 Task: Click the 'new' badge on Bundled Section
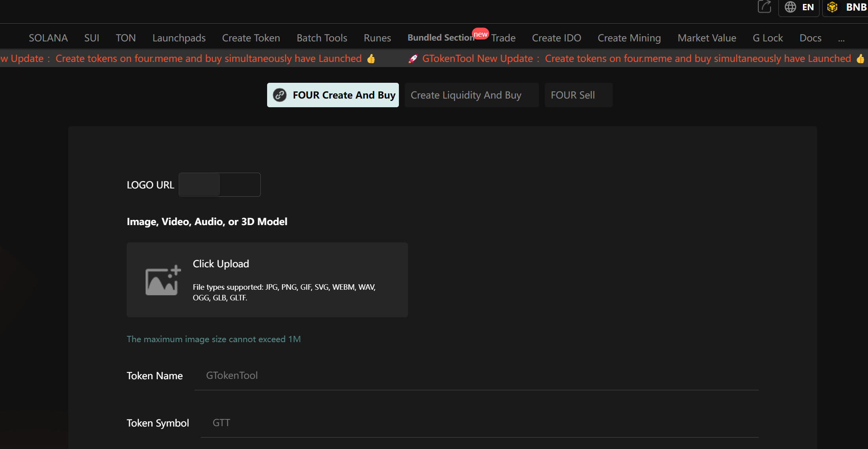point(481,34)
